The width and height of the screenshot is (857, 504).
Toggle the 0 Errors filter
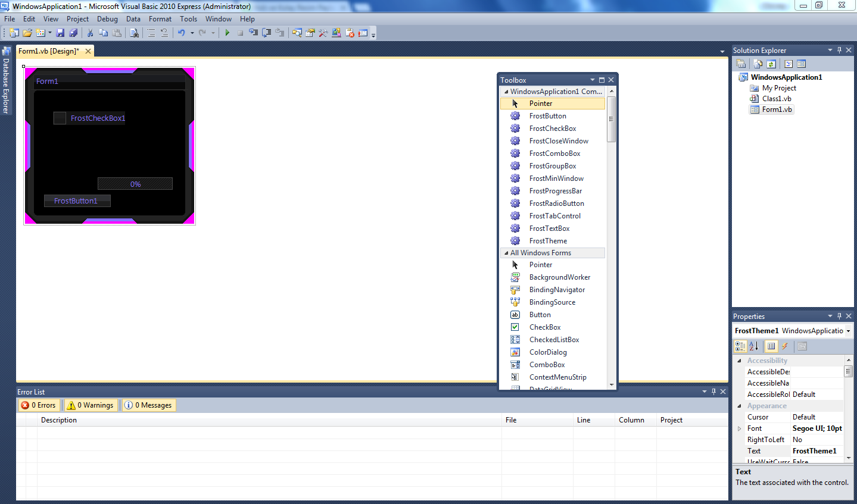coord(39,405)
